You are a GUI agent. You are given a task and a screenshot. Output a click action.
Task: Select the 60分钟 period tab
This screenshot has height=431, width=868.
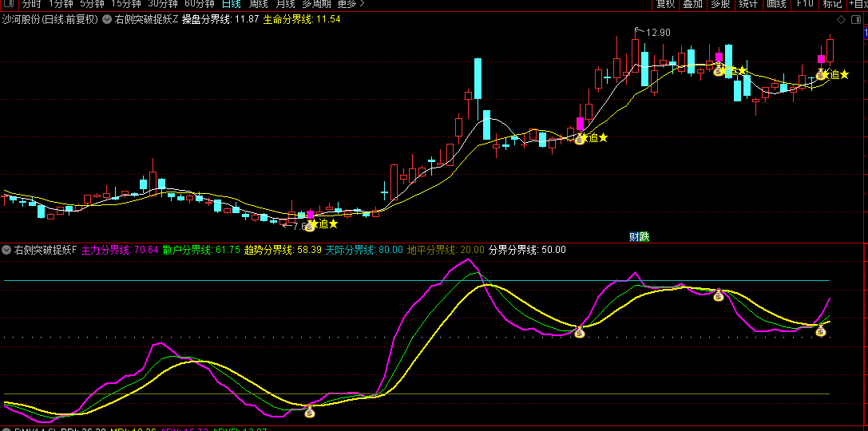(199, 4)
